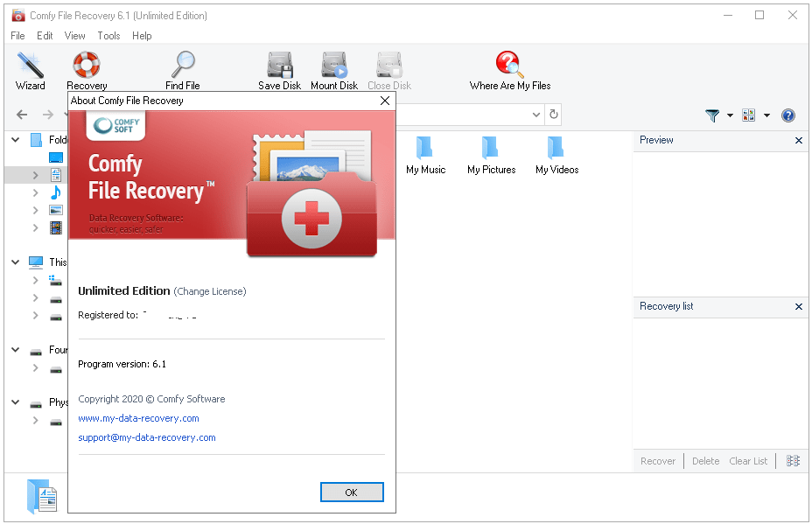Click the blue help question icon
This screenshot has width=812, height=524.
[x=788, y=115]
